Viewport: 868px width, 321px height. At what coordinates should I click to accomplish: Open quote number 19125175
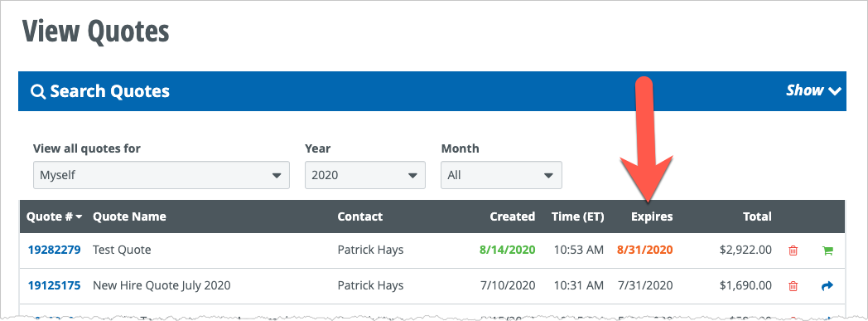coord(55,285)
